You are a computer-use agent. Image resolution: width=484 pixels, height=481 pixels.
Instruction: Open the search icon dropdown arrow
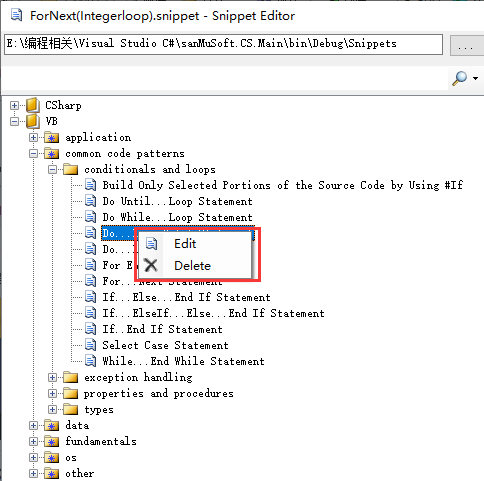coord(475,79)
